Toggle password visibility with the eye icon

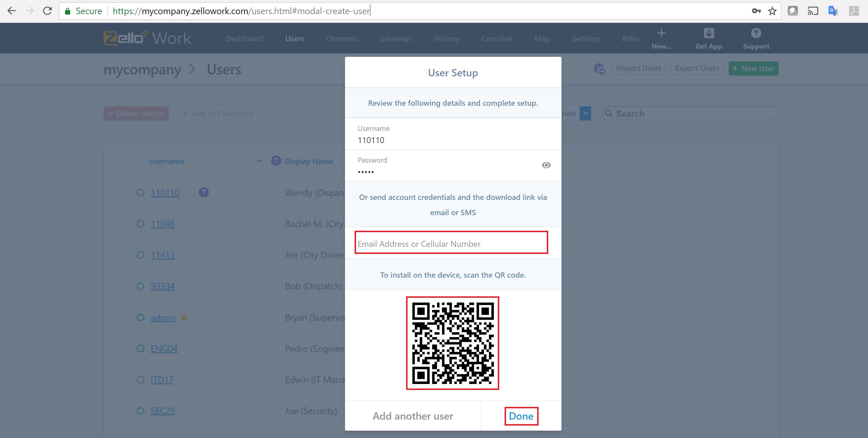pos(546,165)
